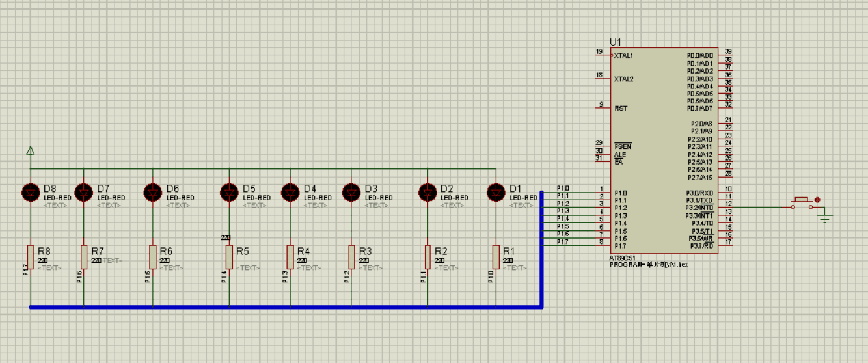Select the R5 resistor body
The image size is (868, 363).
(229, 257)
